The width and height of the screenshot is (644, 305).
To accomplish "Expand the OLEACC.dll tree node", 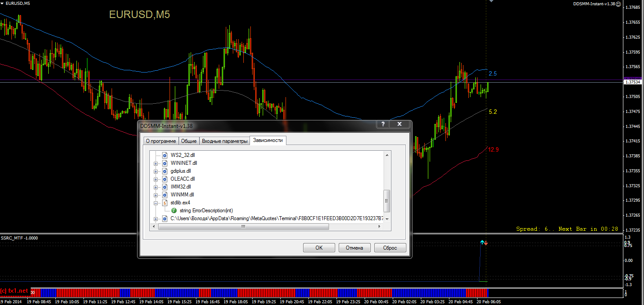I will 156,179.
